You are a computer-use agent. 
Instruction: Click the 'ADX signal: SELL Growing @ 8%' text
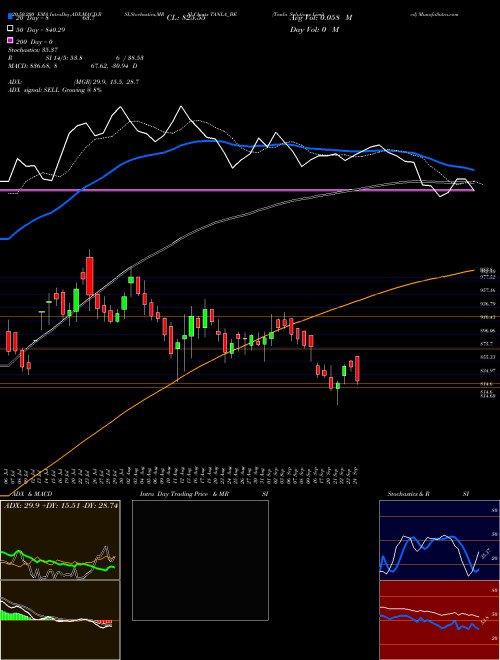55,90
